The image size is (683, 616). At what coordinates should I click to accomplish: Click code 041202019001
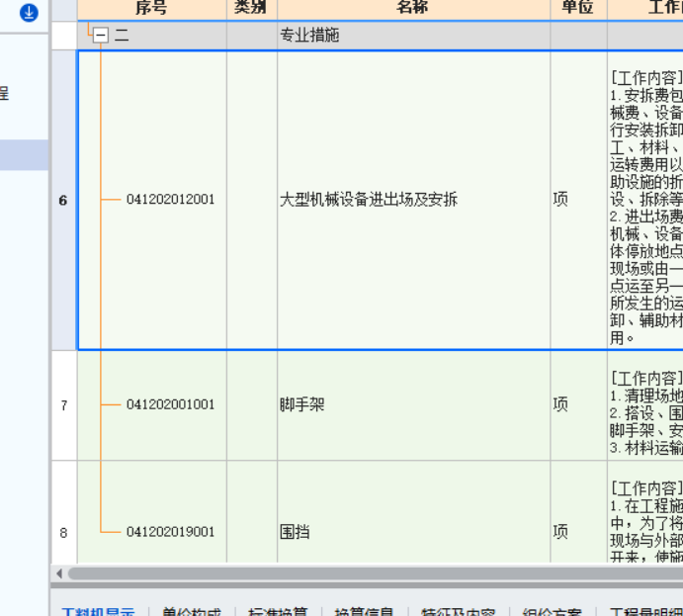click(171, 532)
